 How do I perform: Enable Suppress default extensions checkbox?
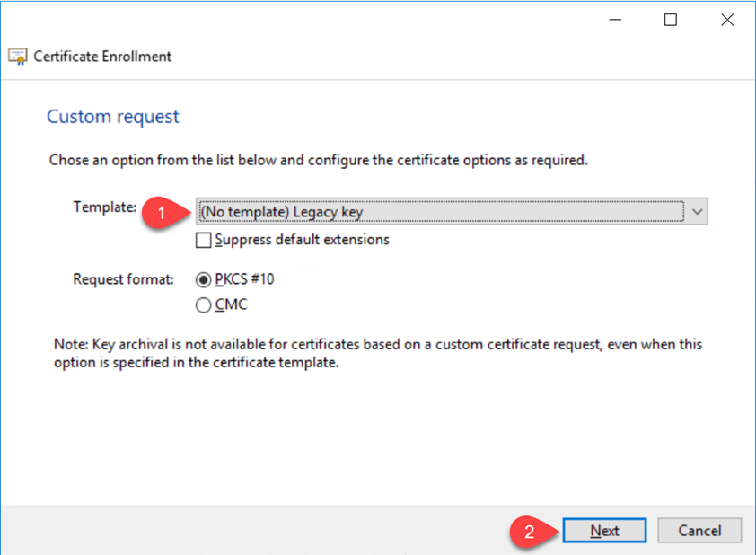point(203,240)
